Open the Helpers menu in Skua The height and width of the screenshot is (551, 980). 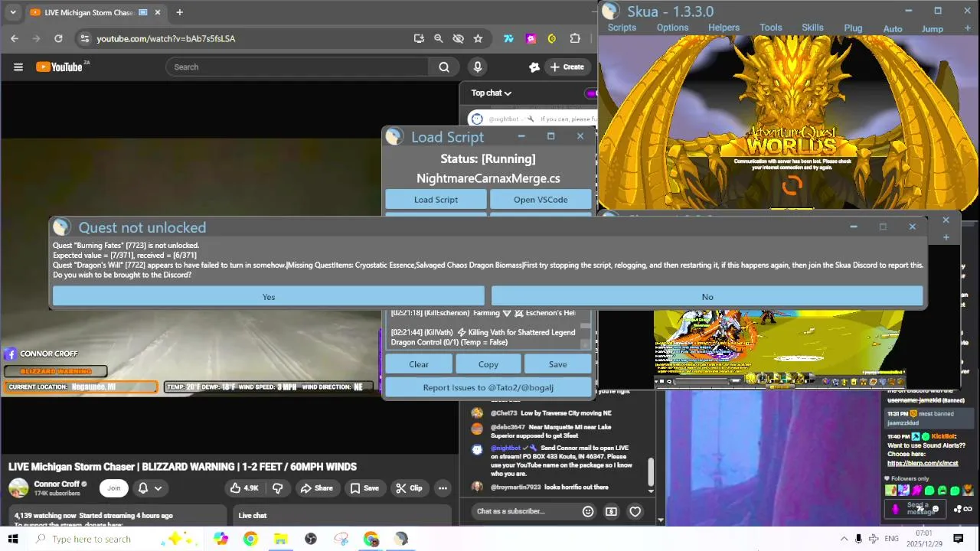coord(724,28)
